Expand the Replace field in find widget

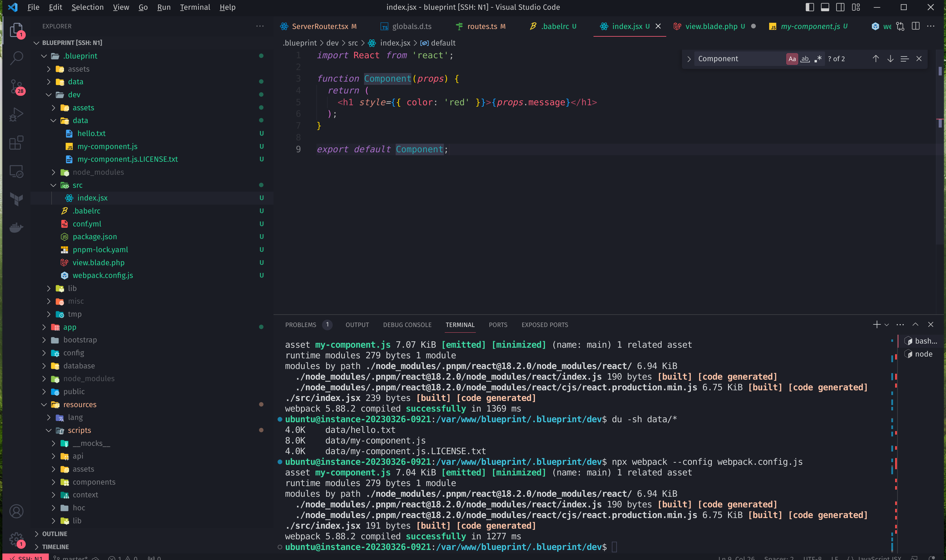point(689,59)
